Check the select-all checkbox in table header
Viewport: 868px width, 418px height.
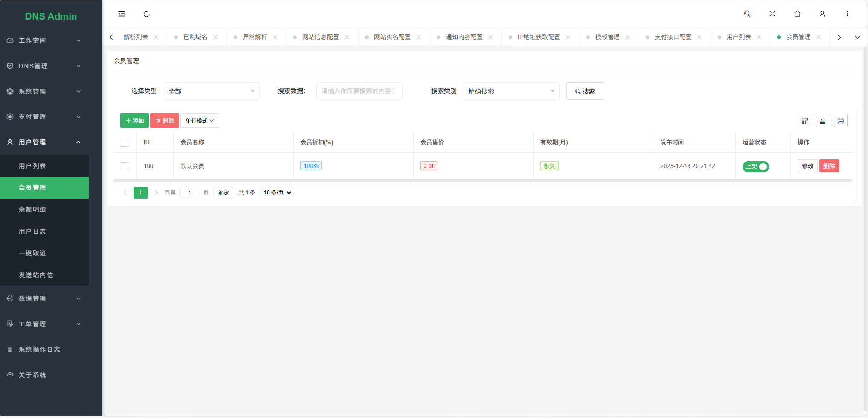coord(125,142)
